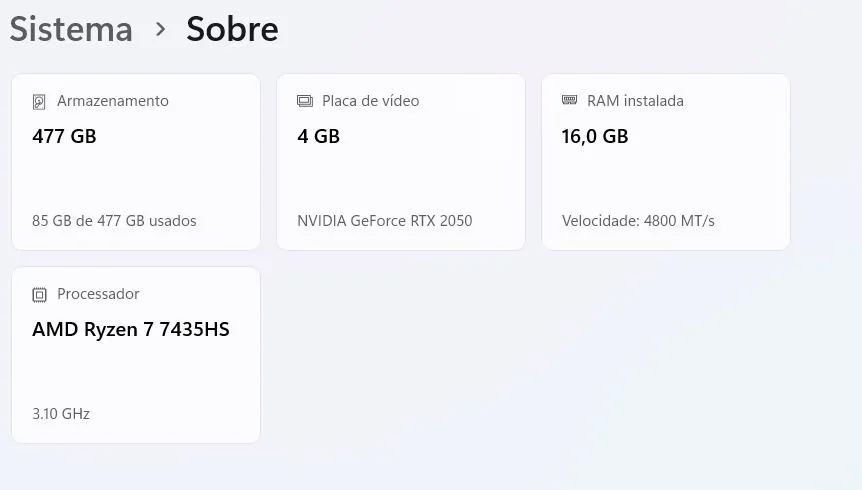Click the 3.10 GHz processor speed
This screenshot has height=490, width=862.
tap(61, 414)
